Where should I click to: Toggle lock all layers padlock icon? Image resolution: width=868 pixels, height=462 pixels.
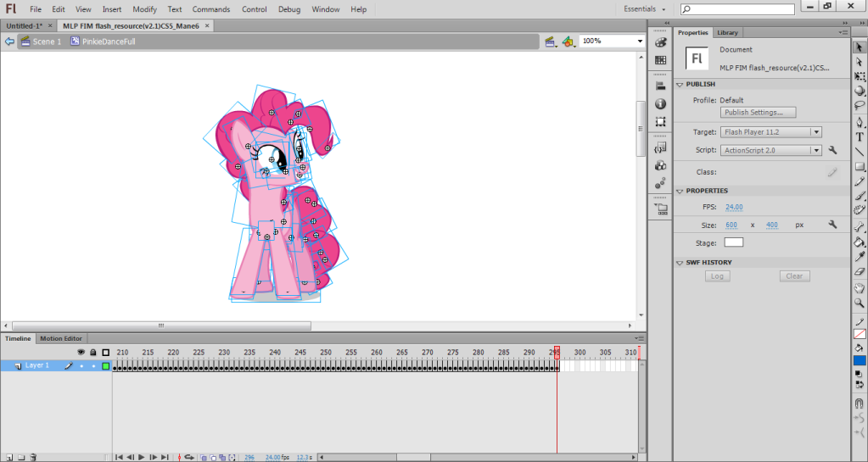coord(93,353)
